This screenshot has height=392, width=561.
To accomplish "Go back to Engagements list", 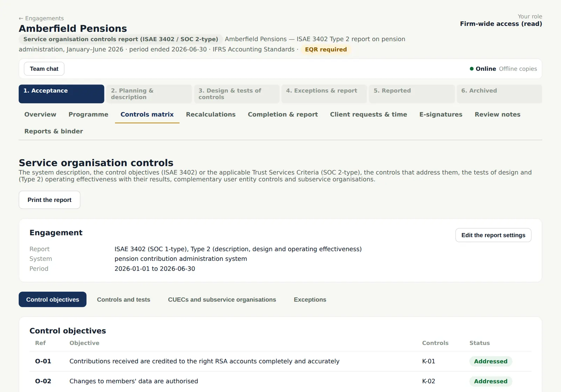I will click(x=41, y=18).
